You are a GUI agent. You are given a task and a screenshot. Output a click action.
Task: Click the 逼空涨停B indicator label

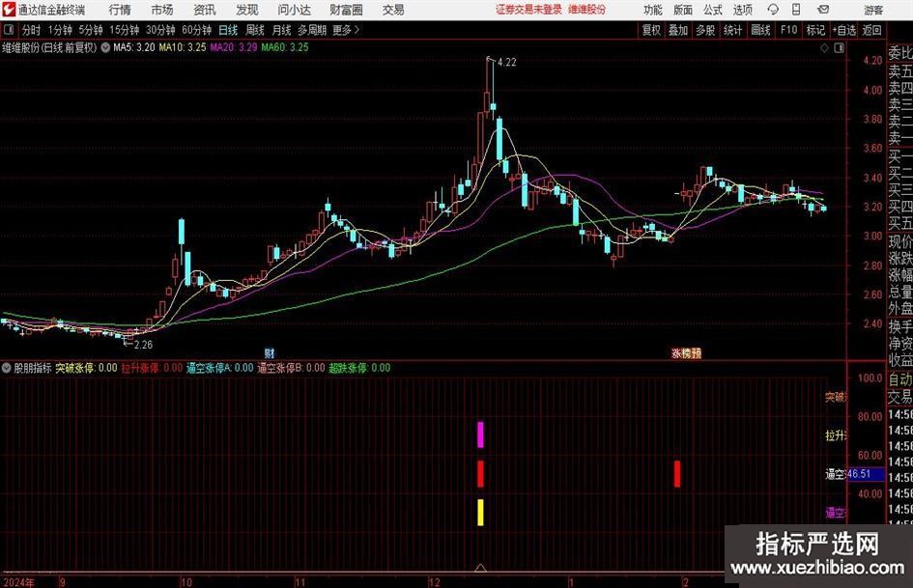click(291, 368)
